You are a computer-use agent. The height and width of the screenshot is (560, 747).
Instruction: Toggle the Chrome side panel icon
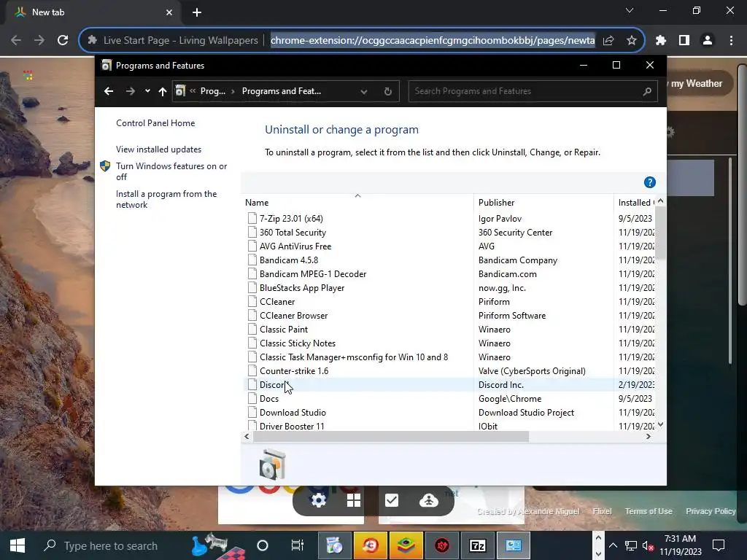[684, 41]
